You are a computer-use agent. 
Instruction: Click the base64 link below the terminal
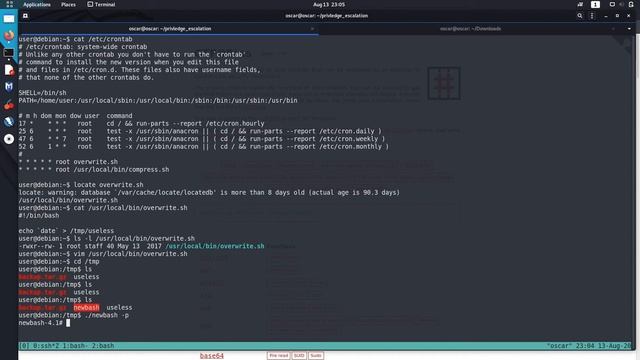pyautogui.click(x=211, y=356)
